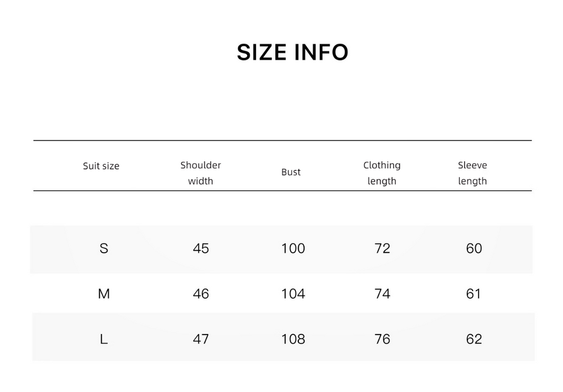This screenshot has width=563, height=392.
Task: Click sleeve length value 60
Action: pos(474,248)
